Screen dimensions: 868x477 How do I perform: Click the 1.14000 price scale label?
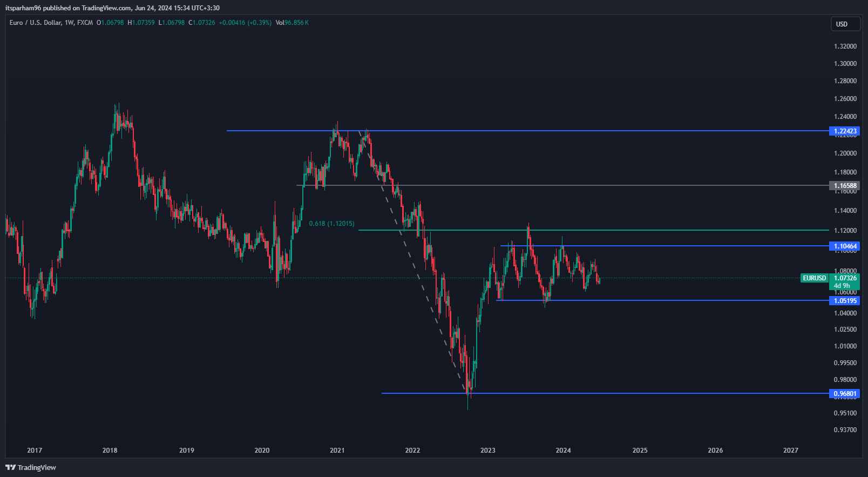[x=845, y=211]
